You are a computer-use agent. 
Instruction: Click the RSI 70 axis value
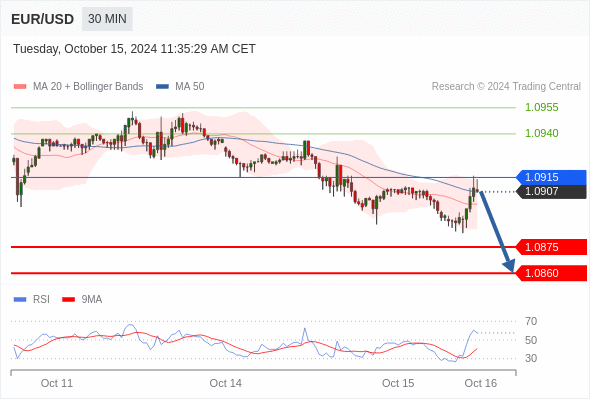(531, 321)
